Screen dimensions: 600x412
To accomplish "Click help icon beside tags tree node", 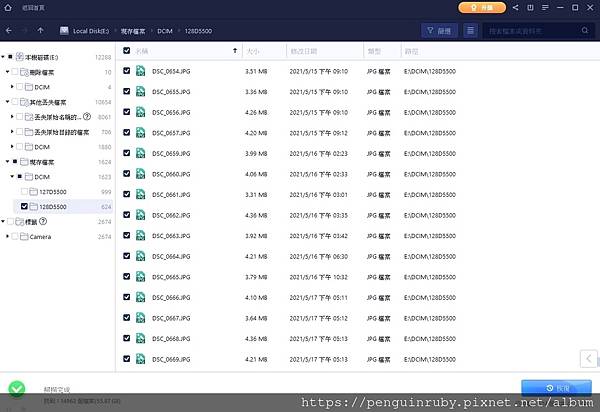I will (x=43, y=221).
